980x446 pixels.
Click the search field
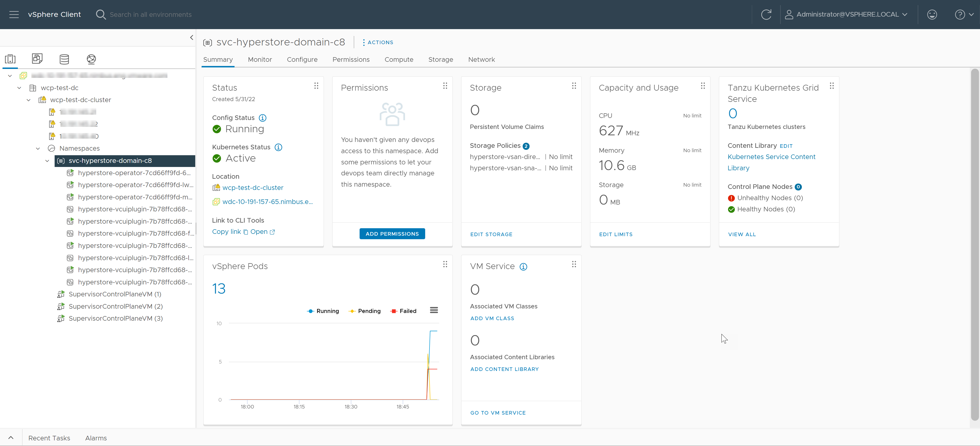pos(151,15)
